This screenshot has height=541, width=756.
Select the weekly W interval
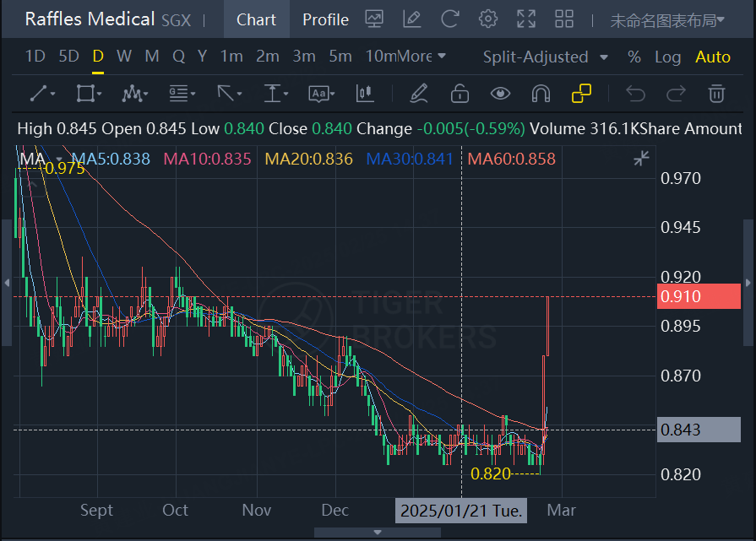[124, 57]
